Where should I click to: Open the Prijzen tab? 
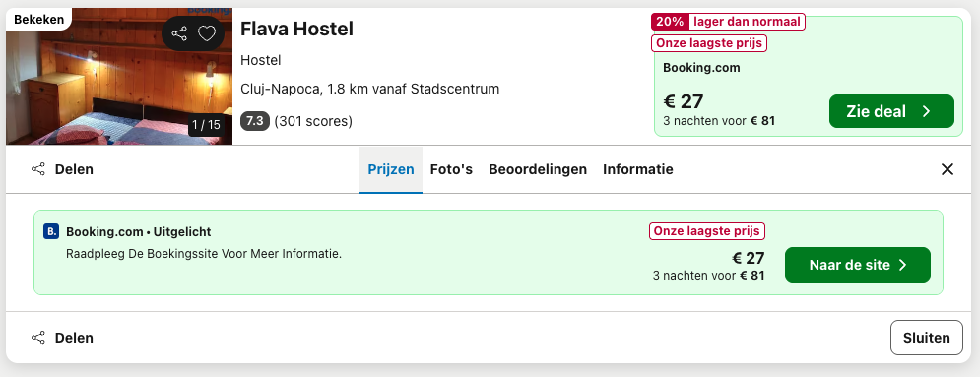tap(391, 169)
